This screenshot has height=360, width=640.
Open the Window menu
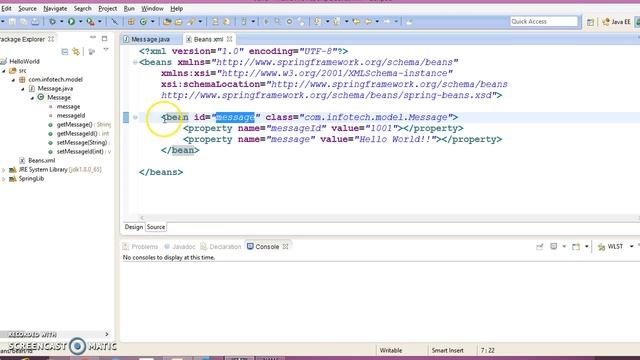click(152, 8)
